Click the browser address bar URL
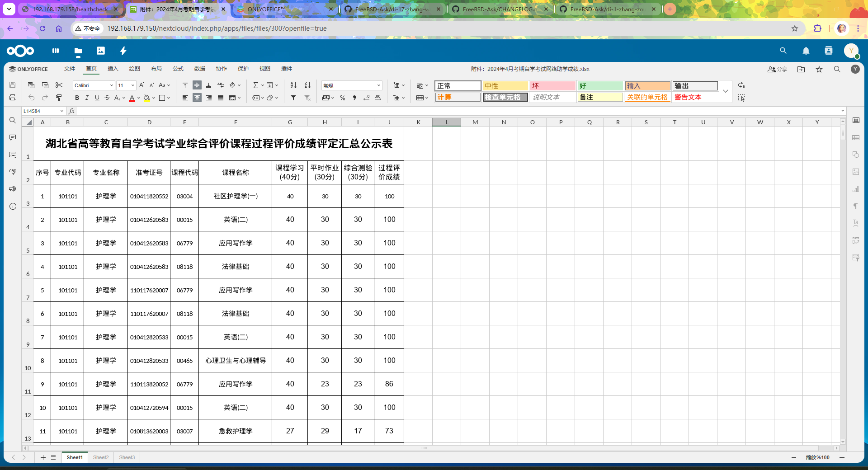This screenshot has width=868, height=470. click(217, 28)
